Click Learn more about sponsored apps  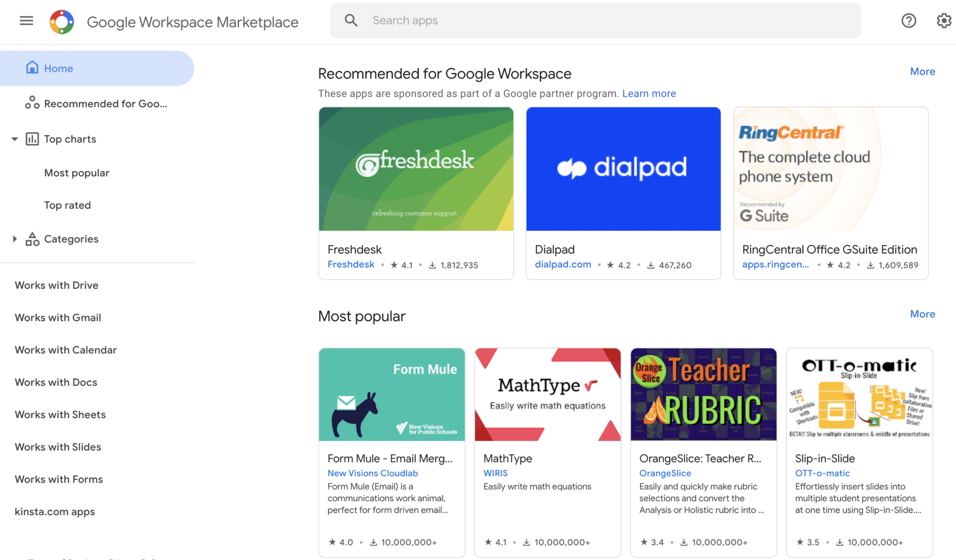coord(648,93)
